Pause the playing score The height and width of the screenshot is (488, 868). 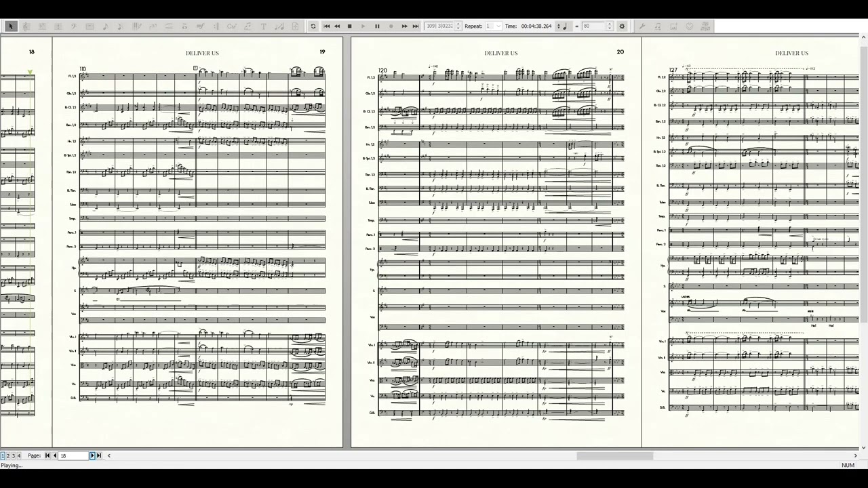[x=377, y=26]
